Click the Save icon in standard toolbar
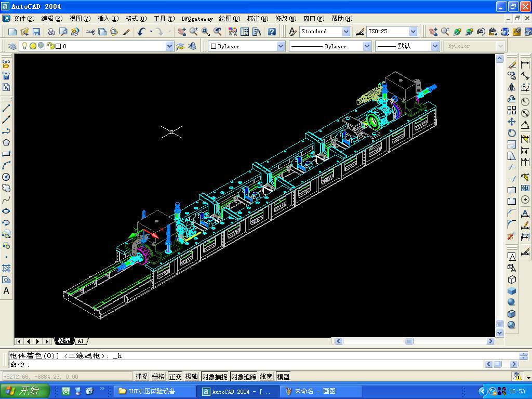Viewport: 532px width, 399px height. pyautogui.click(x=36, y=32)
